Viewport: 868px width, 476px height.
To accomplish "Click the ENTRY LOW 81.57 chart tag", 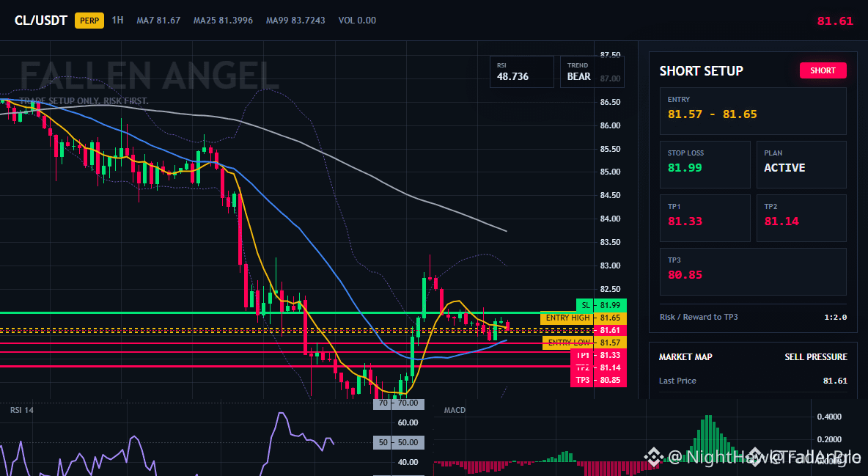I will click(x=584, y=343).
